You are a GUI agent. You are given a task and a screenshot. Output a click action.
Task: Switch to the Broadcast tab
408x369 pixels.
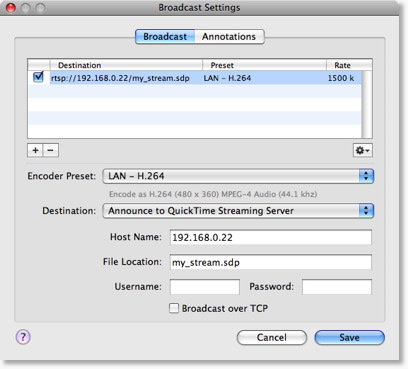(x=165, y=37)
